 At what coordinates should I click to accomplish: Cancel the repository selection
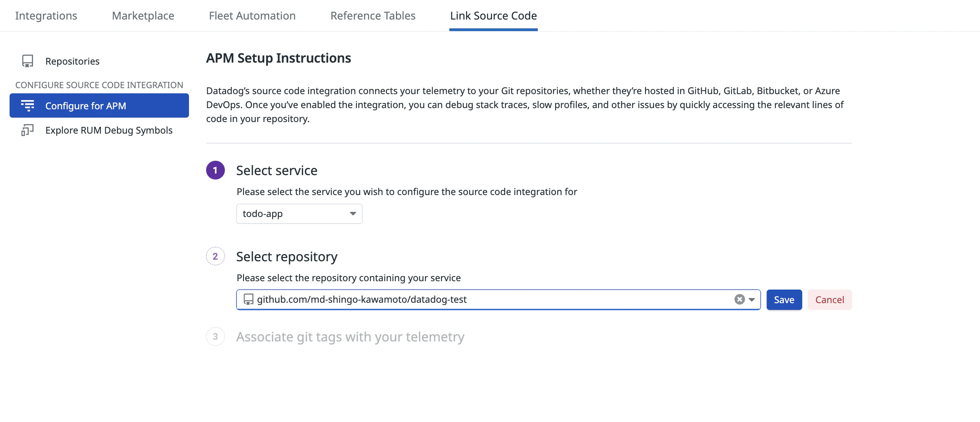[x=830, y=300]
